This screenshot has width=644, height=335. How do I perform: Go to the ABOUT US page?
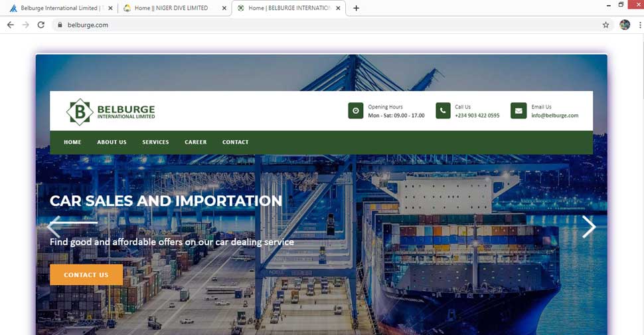coord(112,142)
